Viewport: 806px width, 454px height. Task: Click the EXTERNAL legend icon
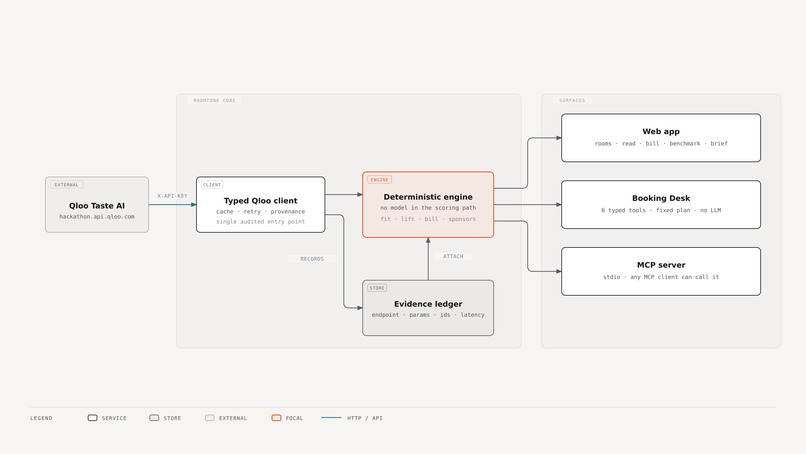pos(210,417)
